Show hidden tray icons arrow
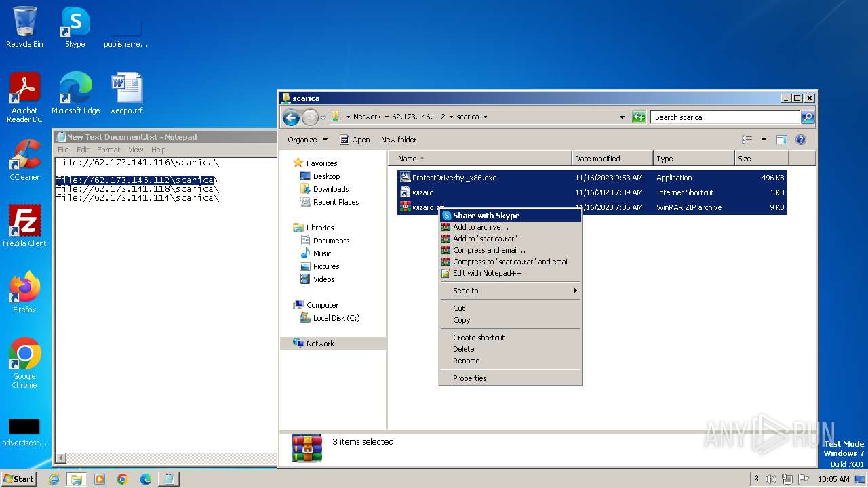Screen dimensions: 868x488 point(756,479)
